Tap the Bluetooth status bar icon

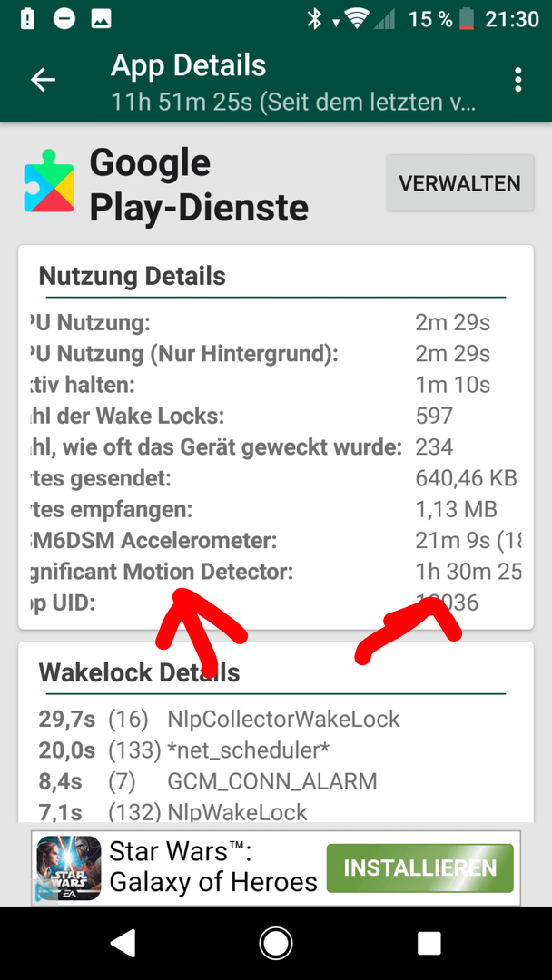tap(314, 20)
